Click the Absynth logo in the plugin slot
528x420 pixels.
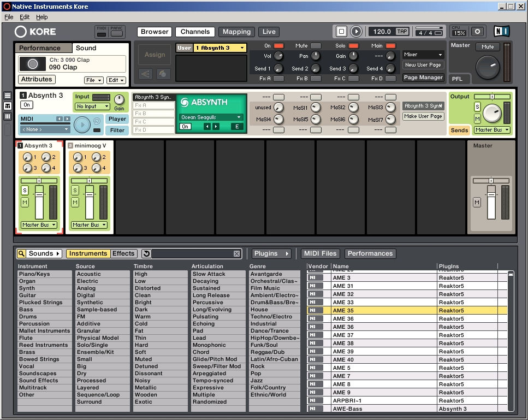pyautogui.click(x=204, y=102)
